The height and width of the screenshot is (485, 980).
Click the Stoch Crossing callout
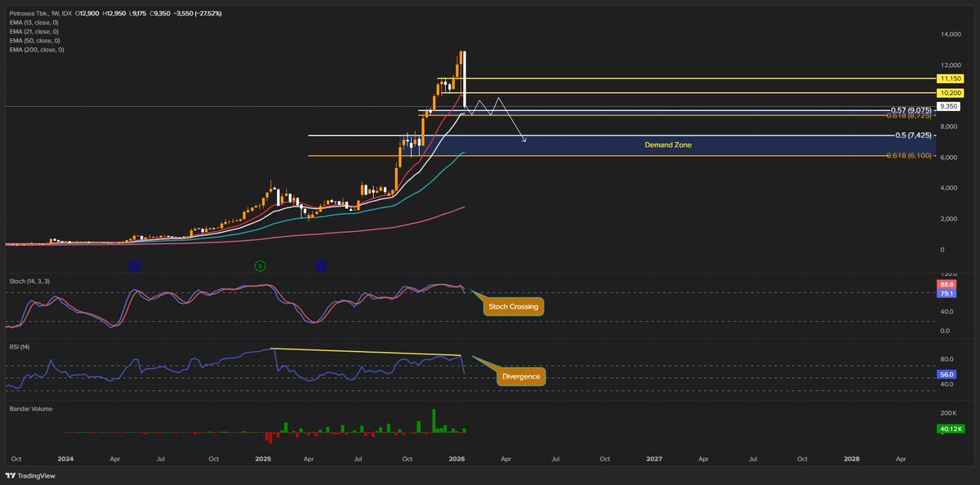[x=514, y=306]
